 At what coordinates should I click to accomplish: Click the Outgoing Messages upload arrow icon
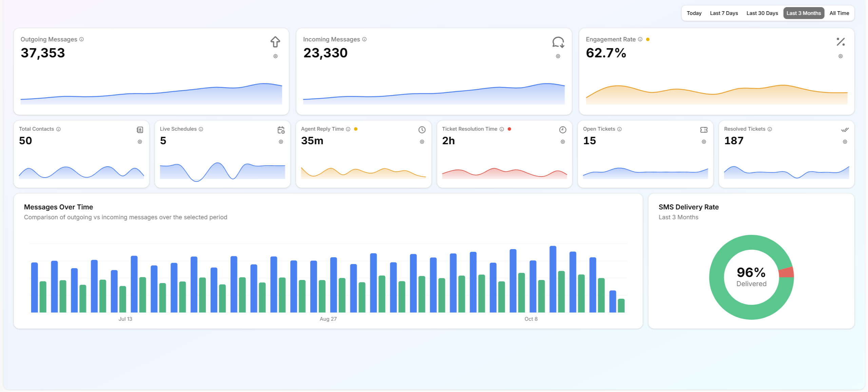[x=275, y=42]
